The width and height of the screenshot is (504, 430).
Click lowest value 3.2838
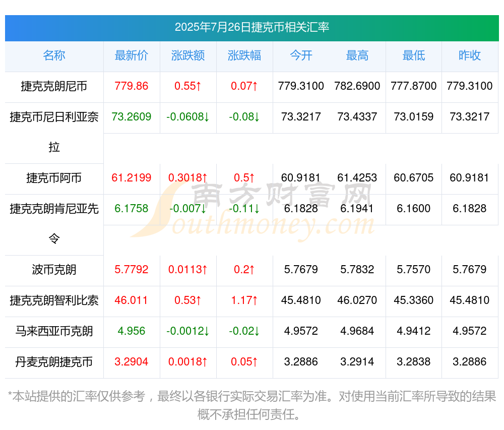[414, 362]
